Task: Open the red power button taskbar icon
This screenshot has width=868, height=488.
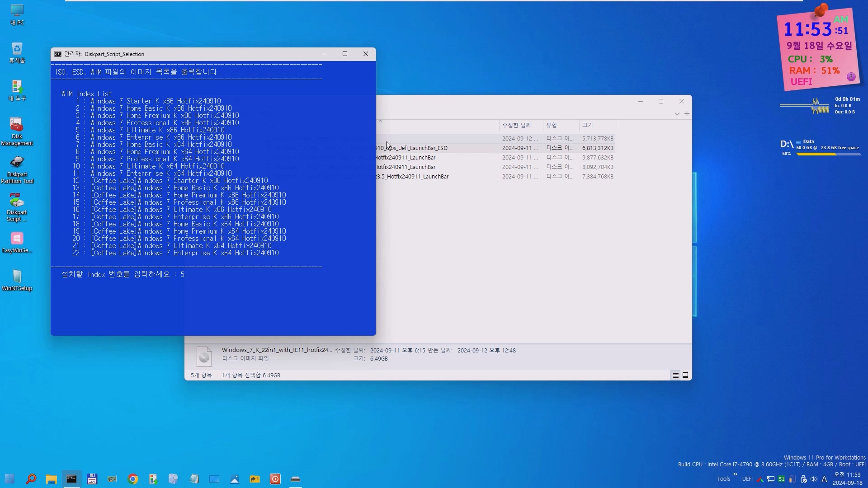Action: (275, 479)
